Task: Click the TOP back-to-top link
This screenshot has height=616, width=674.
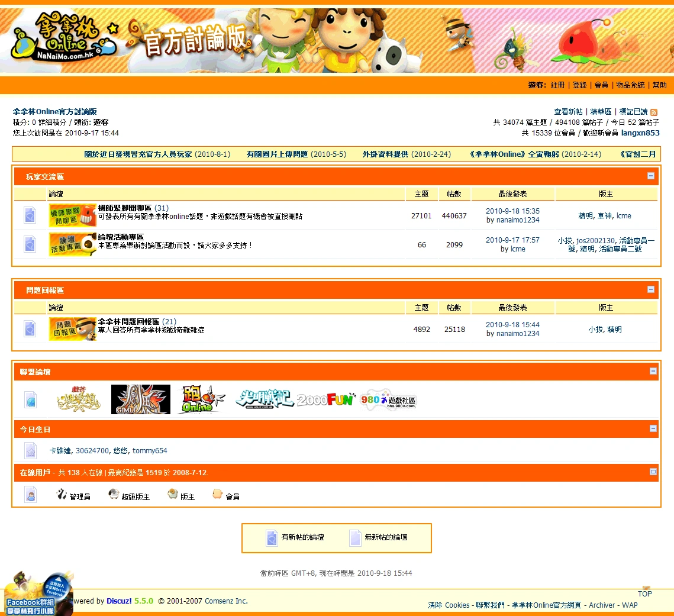Action: tap(645, 594)
